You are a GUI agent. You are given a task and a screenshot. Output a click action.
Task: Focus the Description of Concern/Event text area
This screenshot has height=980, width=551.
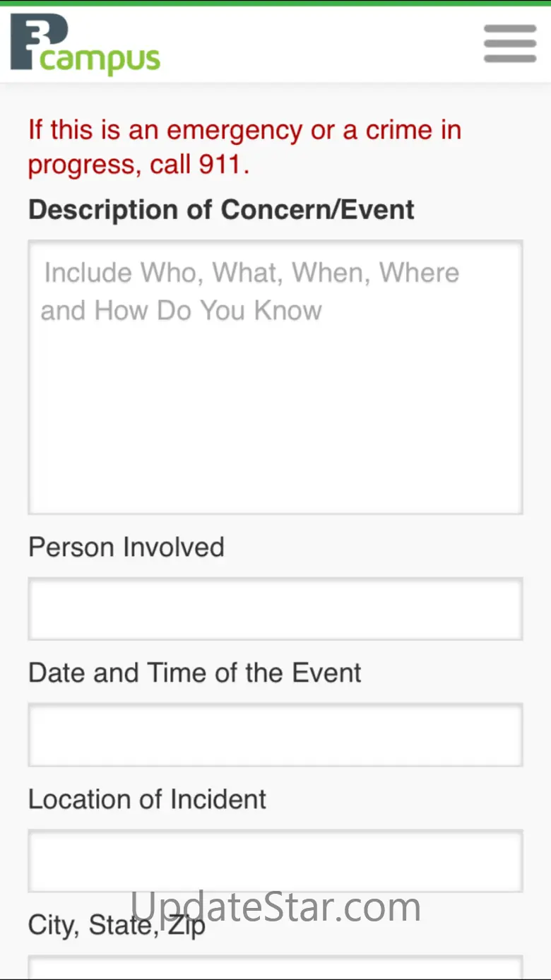275,377
